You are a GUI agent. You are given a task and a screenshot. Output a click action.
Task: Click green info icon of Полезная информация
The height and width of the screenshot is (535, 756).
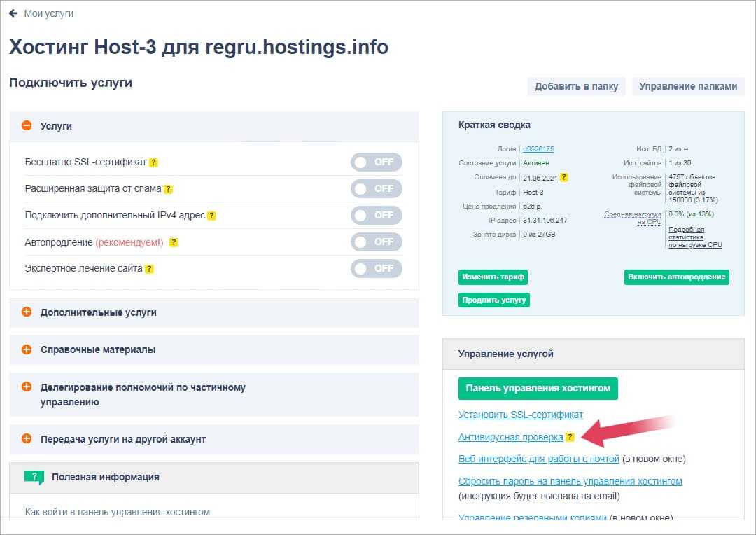[x=34, y=477]
